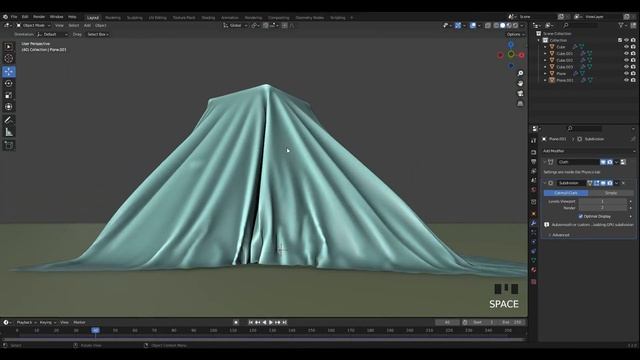The image size is (640, 360).
Task: Open the File menu
Action: click(x=14, y=17)
